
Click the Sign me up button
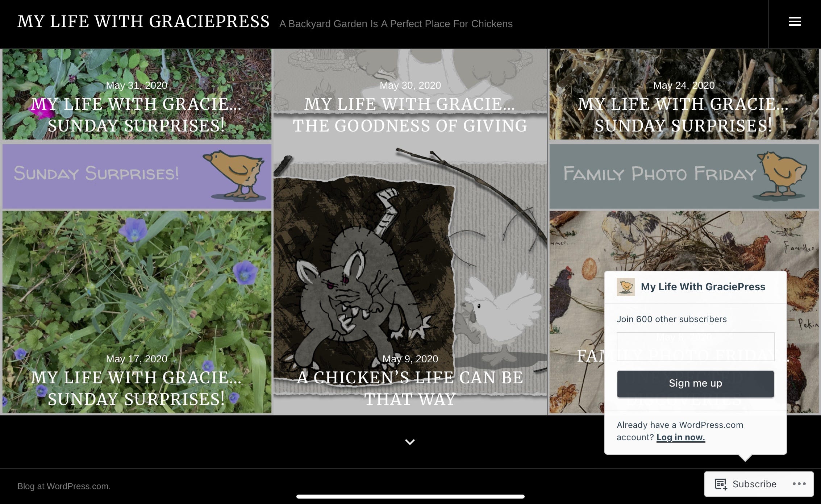click(x=695, y=384)
